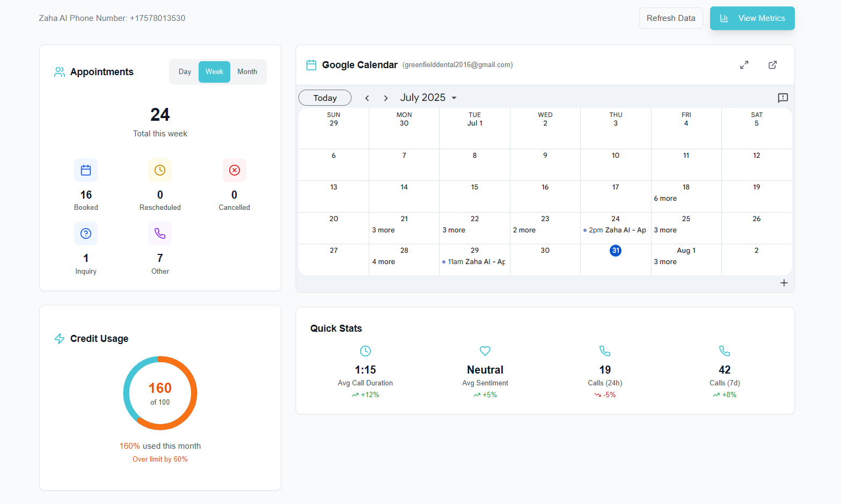
Task: Click the Inquiry question mark icon
Action: pyautogui.click(x=86, y=233)
